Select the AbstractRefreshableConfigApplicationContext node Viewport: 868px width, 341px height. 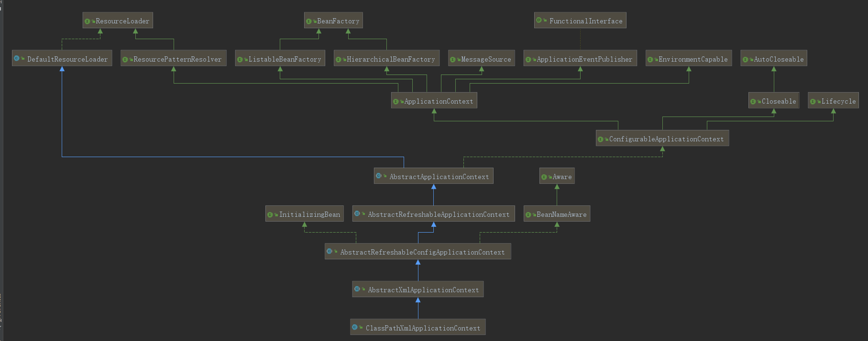[418, 251]
